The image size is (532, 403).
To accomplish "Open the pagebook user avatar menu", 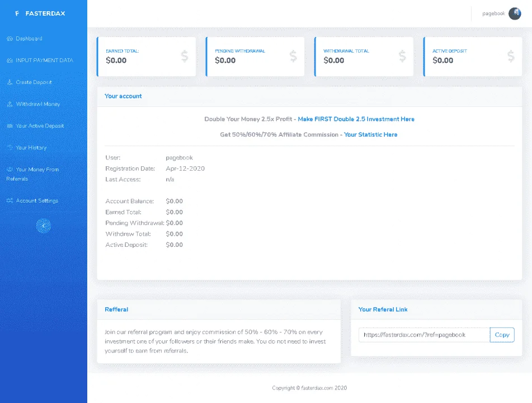I will [x=515, y=13].
